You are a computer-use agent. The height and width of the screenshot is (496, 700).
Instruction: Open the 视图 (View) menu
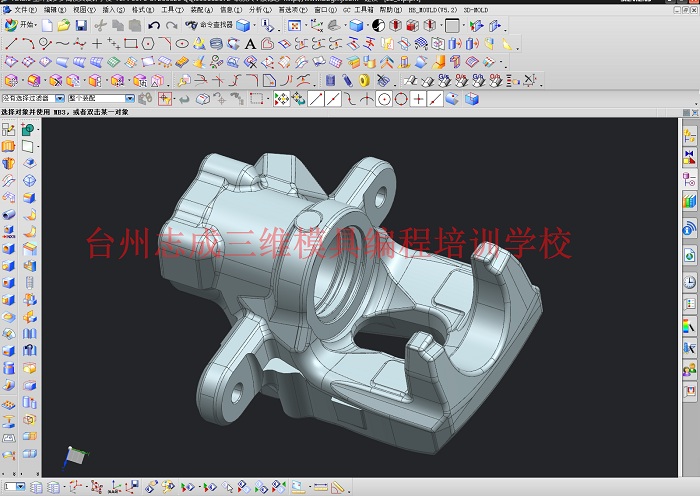tap(84, 9)
